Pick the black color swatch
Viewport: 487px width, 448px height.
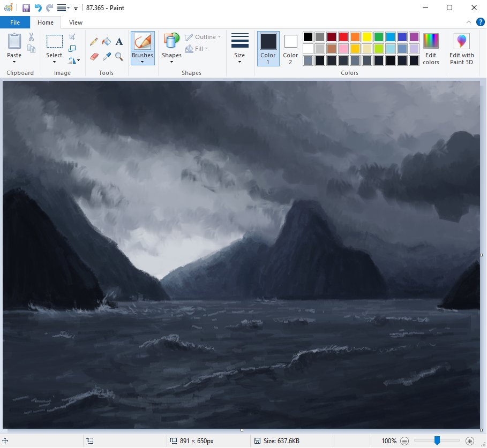308,37
